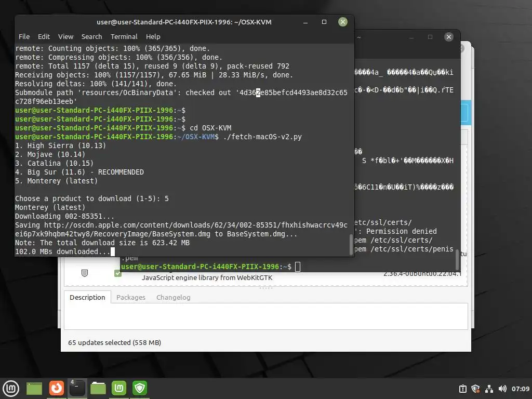This screenshot has width=532, height=399.
Task: Click 'Permission denied' in background terminal
Action: (x=402, y=231)
